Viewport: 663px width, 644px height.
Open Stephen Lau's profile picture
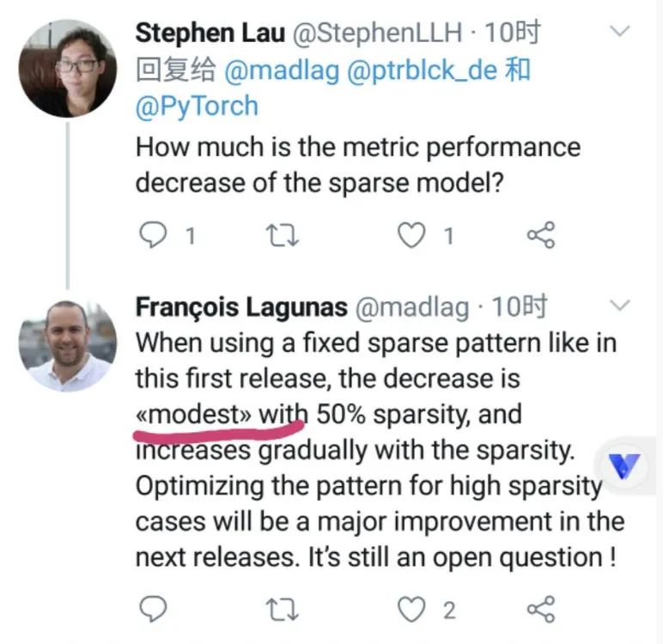click(67, 69)
